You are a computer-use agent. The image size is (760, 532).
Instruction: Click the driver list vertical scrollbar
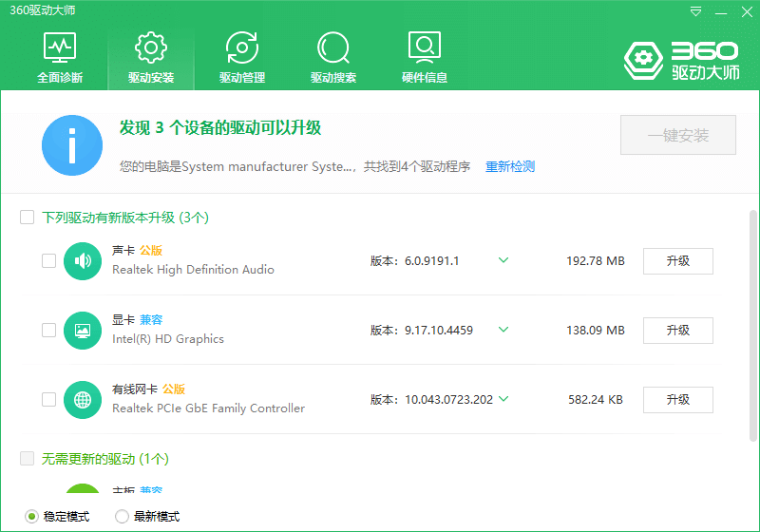point(752,326)
